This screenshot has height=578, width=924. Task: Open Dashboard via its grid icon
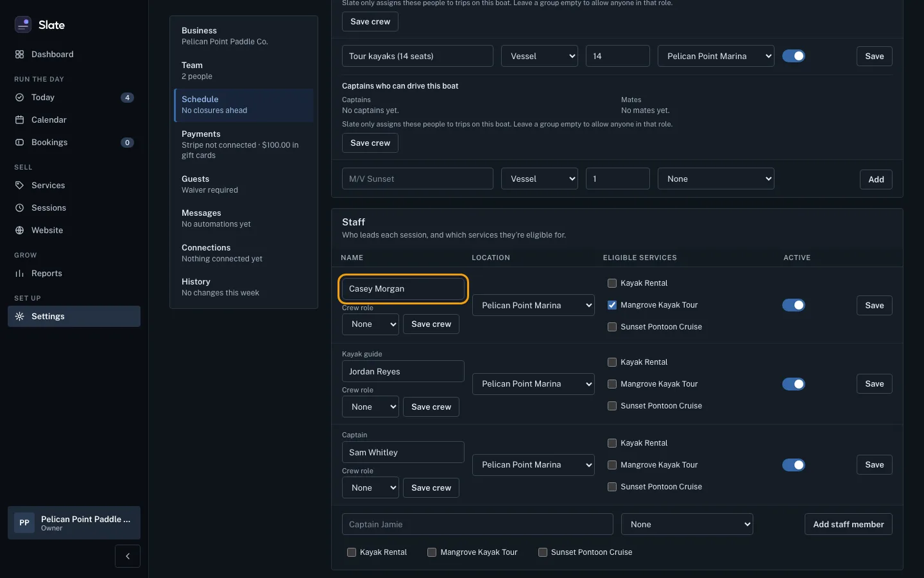click(x=19, y=55)
